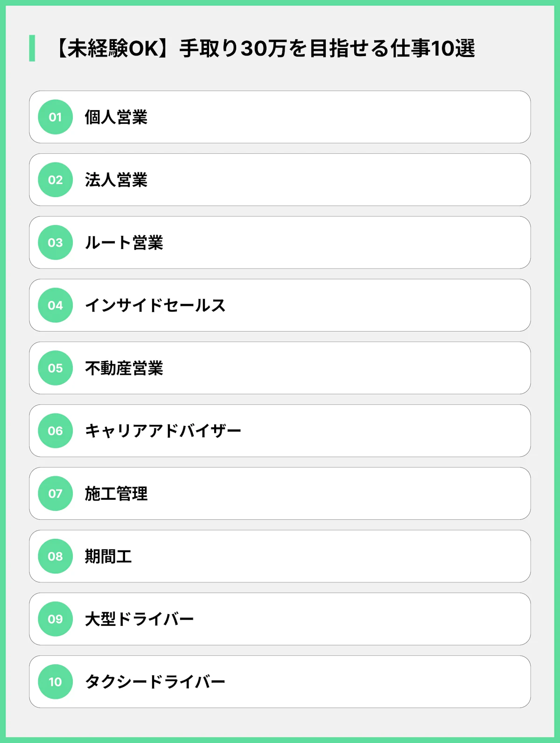Click the green 01 number badge
Image resolution: width=560 pixels, height=743 pixels.
pyautogui.click(x=55, y=117)
